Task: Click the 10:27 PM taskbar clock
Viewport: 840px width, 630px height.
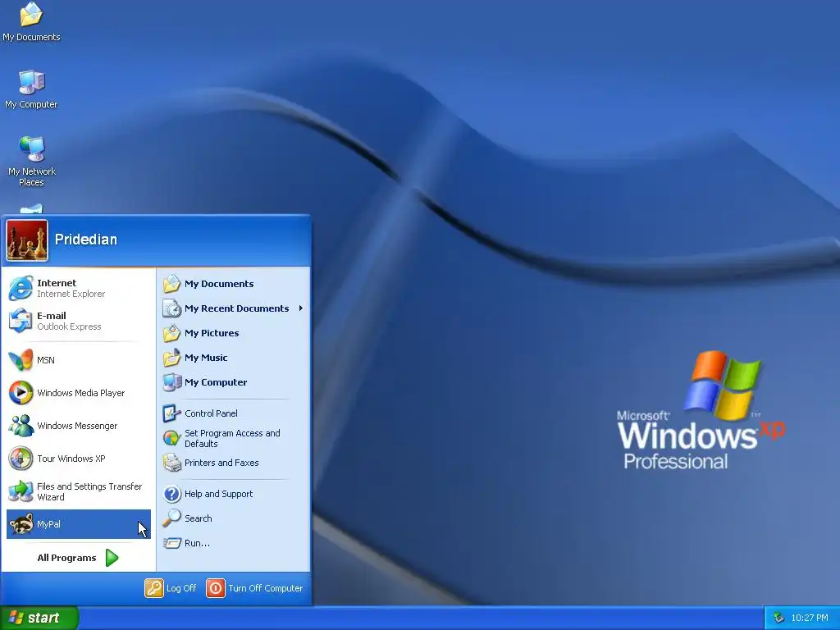Action: [x=810, y=619]
